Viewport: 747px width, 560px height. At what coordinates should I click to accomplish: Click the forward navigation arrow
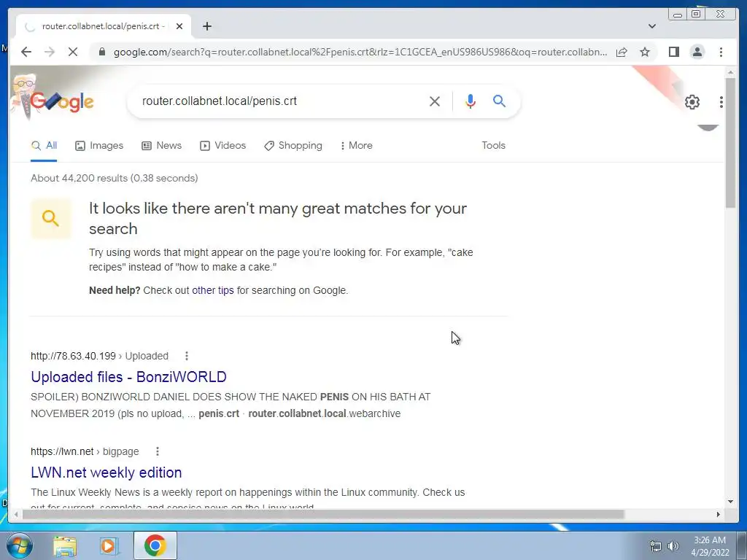coord(50,52)
